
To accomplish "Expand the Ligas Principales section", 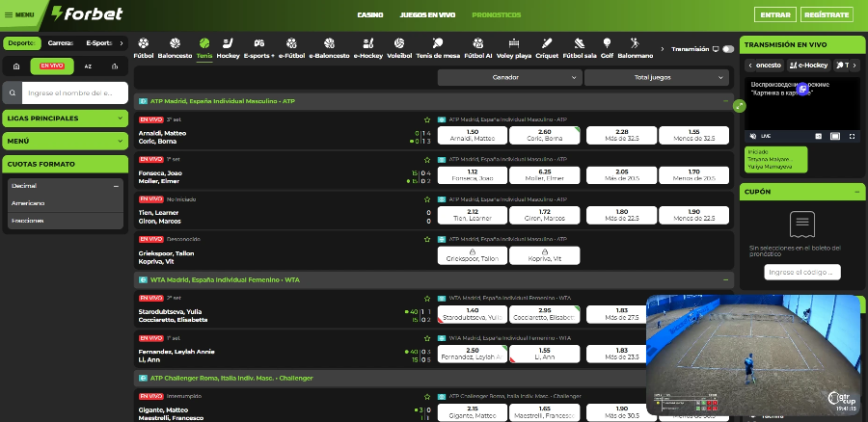I will (x=66, y=119).
